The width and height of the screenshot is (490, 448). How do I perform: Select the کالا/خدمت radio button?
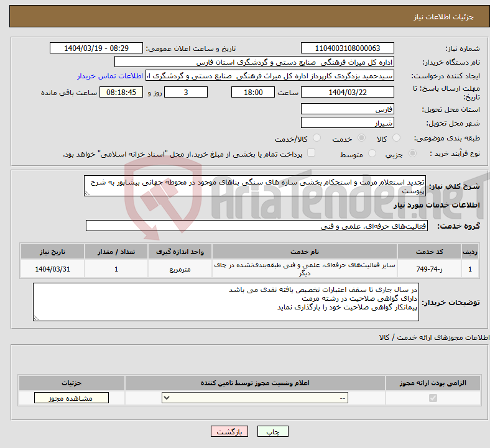tap(317, 138)
